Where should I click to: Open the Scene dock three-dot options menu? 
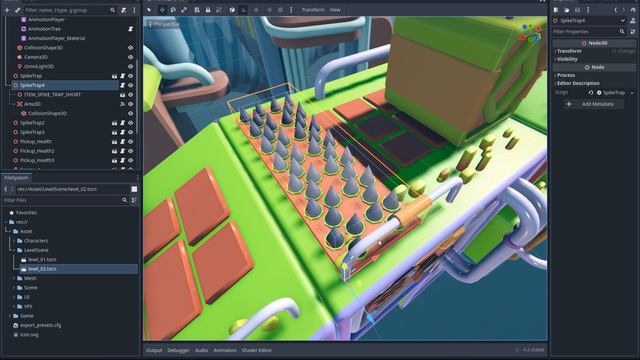point(134,10)
